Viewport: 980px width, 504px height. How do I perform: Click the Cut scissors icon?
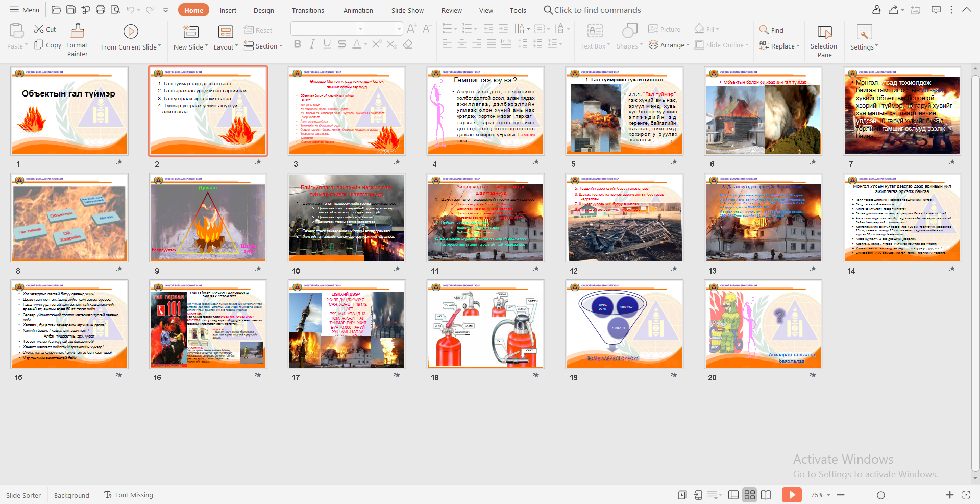[39, 29]
